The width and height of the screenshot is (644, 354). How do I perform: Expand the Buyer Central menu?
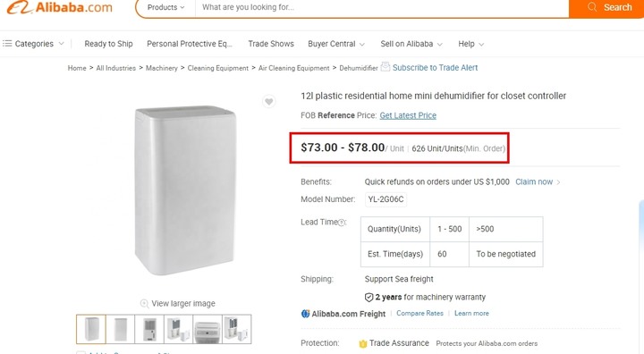336,44
